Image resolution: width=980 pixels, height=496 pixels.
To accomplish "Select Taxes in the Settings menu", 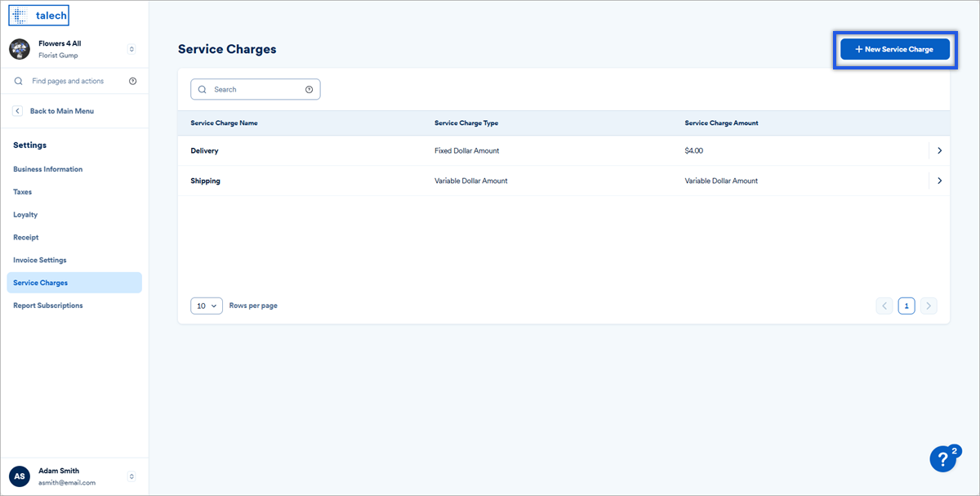I will click(x=23, y=192).
